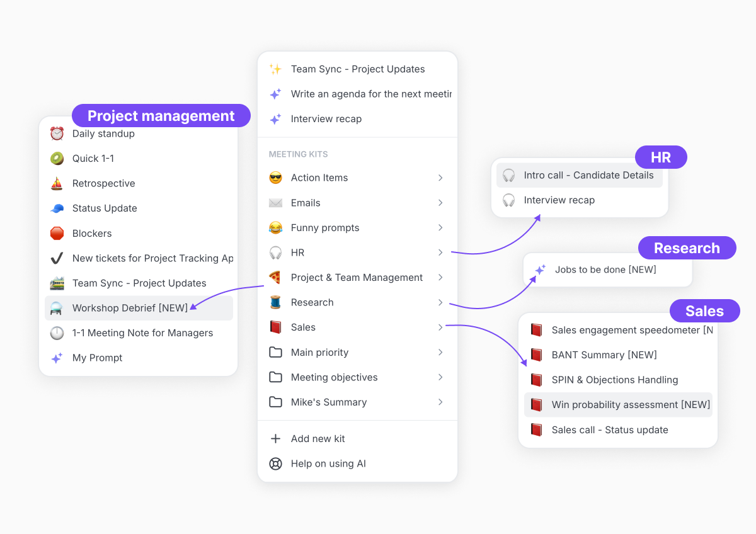Click the lifebuoy icon for Help on using AI

click(x=275, y=464)
